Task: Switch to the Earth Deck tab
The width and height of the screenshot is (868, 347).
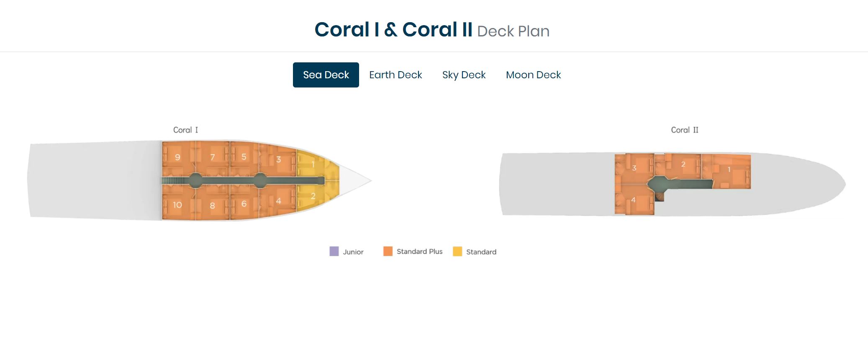Action: (x=395, y=75)
